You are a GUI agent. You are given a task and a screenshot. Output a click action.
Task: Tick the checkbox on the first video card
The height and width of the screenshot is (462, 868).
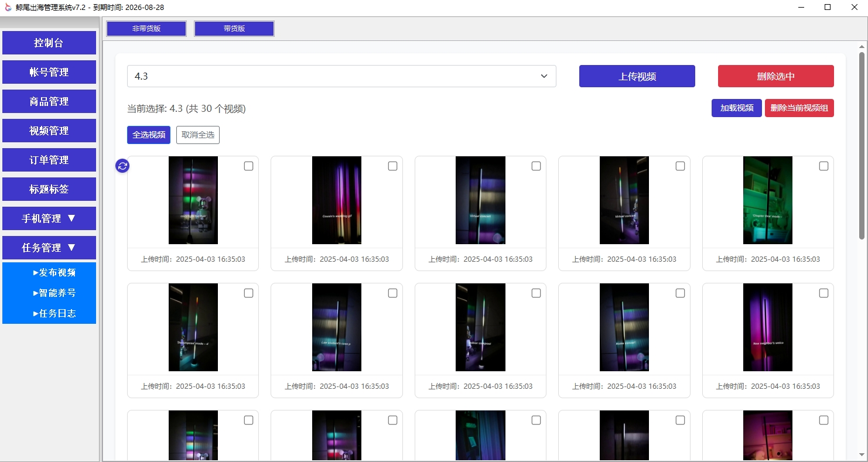point(248,166)
